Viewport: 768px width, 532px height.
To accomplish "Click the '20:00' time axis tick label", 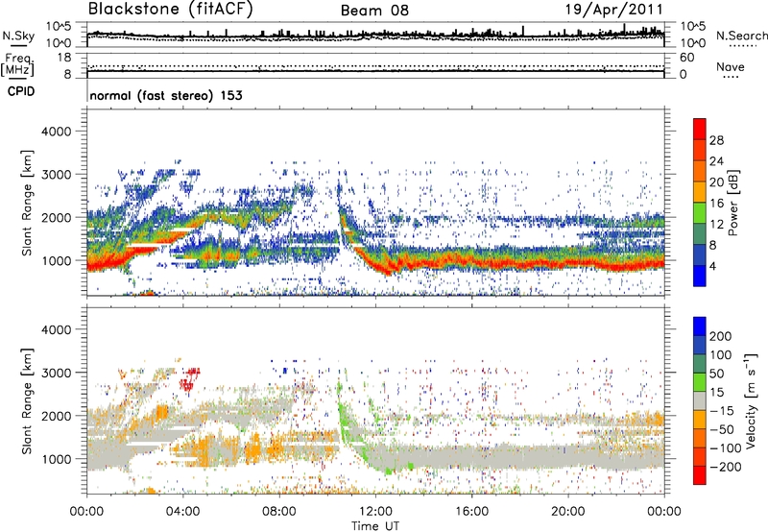I will click(x=567, y=512).
